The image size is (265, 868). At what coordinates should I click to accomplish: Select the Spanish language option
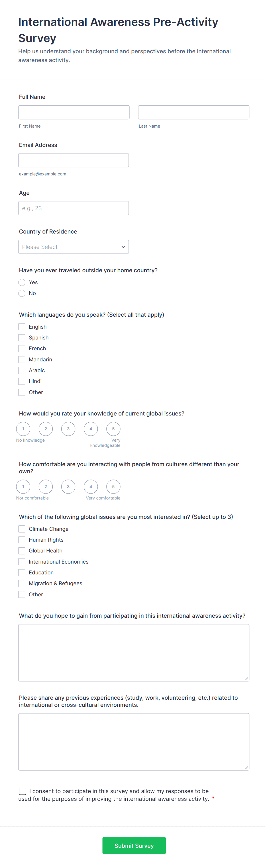tap(22, 337)
